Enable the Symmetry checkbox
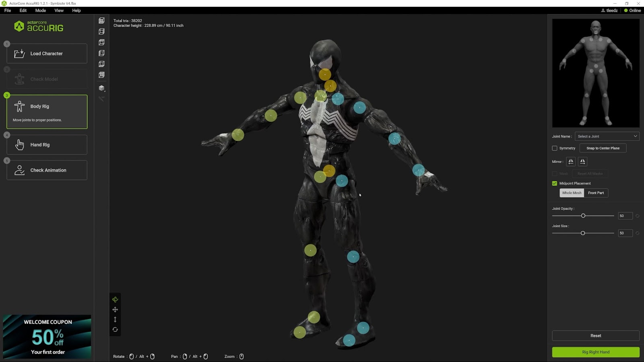This screenshot has width=644, height=362. [555, 148]
